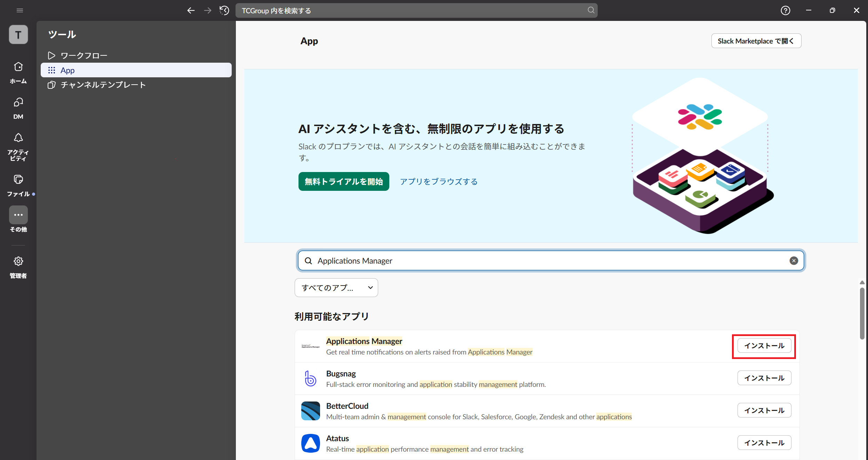Click the vertical scrollbar thumb
This screenshot has width=868, height=460.
[x=862, y=313]
